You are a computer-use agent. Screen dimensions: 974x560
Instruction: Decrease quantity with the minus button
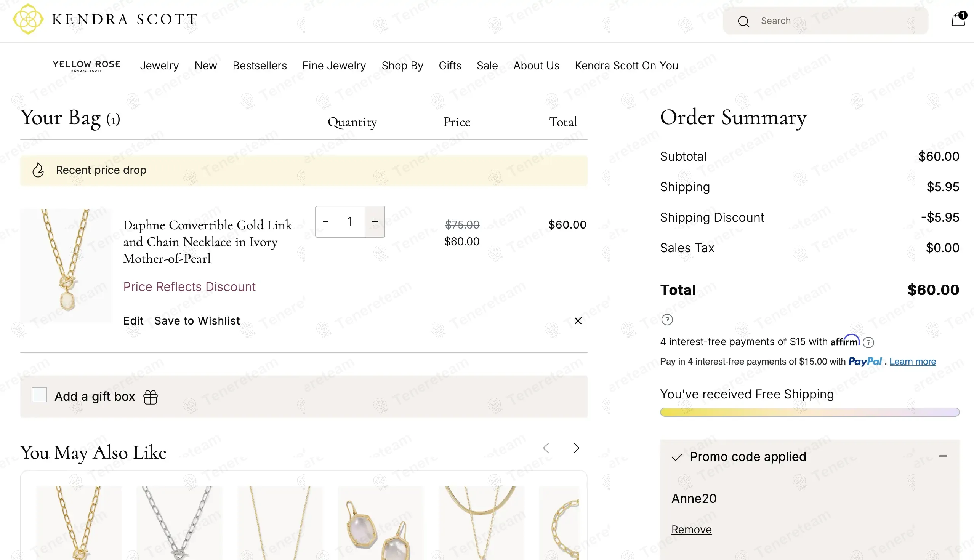pyautogui.click(x=325, y=222)
